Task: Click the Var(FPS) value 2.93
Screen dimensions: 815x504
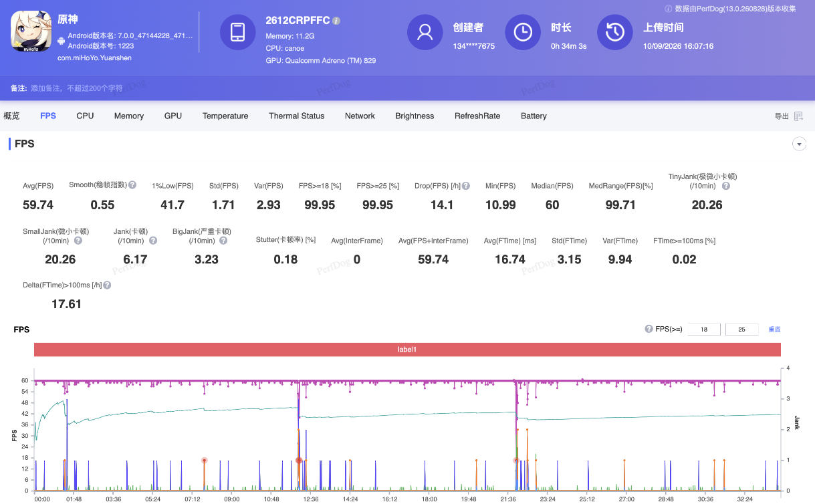Action: coord(269,205)
